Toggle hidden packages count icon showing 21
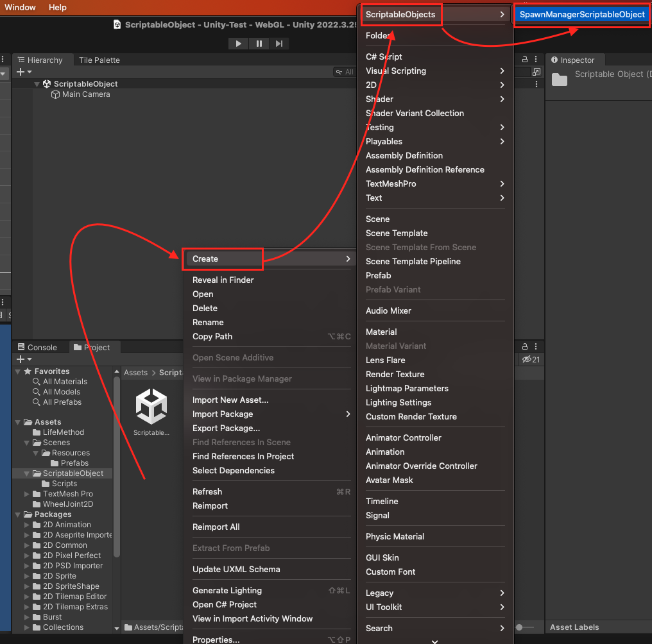 (x=531, y=360)
